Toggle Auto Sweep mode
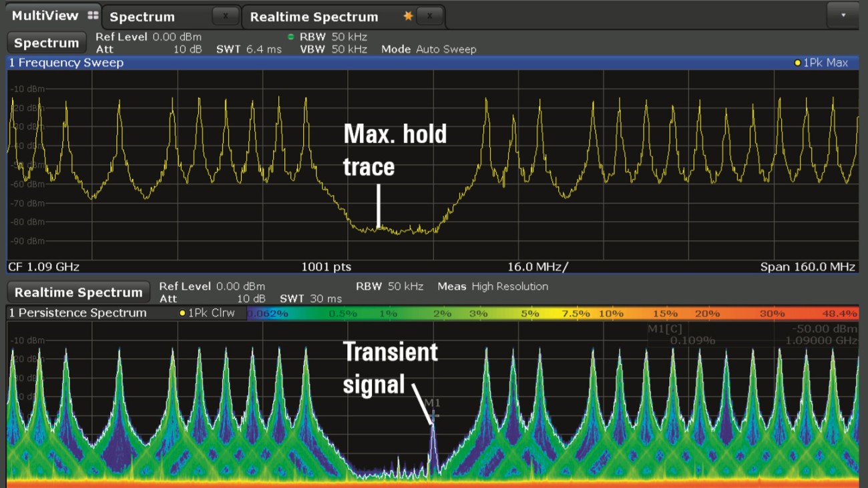 click(x=449, y=49)
